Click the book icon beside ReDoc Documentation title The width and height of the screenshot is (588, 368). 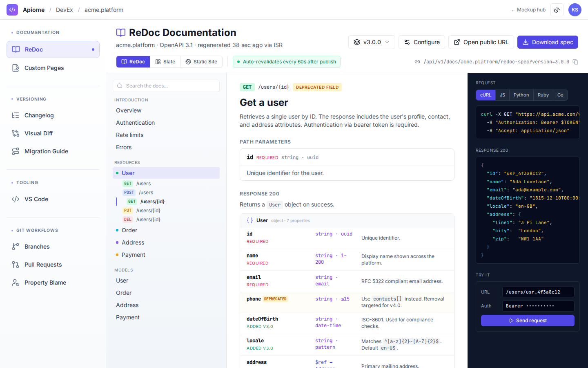[121, 33]
